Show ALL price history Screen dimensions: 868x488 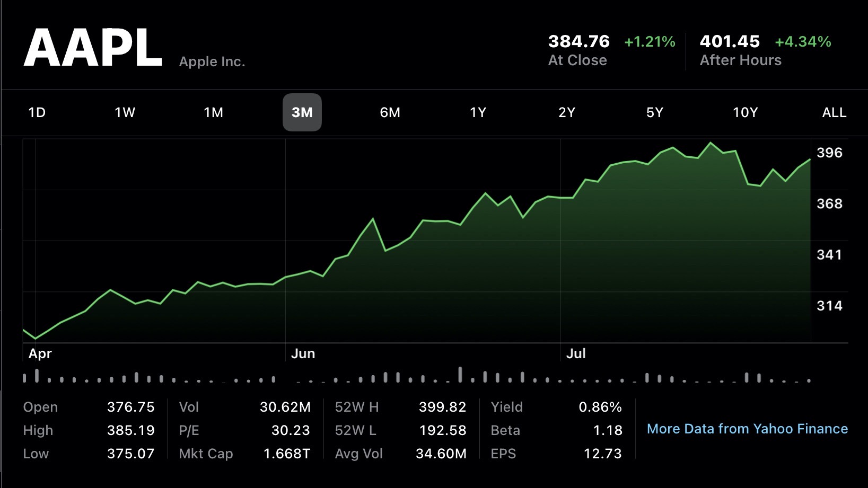tap(834, 112)
